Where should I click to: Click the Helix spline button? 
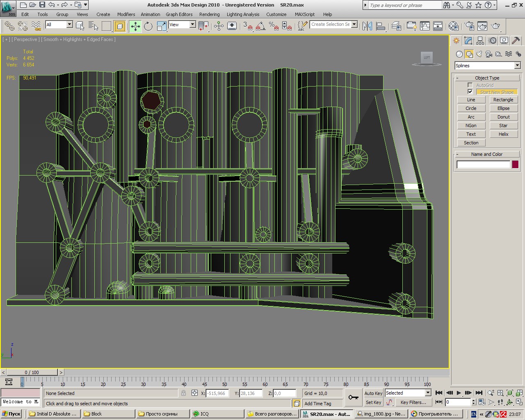point(503,134)
